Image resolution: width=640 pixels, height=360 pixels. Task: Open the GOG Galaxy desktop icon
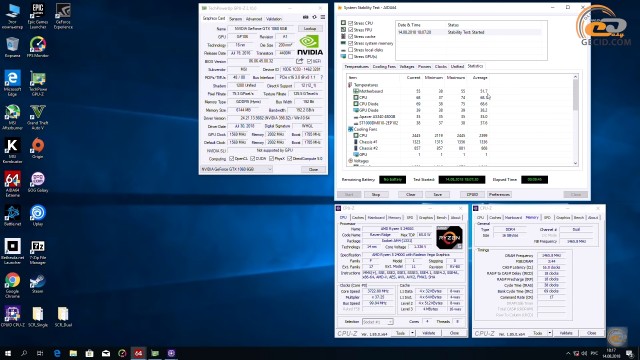point(38,182)
